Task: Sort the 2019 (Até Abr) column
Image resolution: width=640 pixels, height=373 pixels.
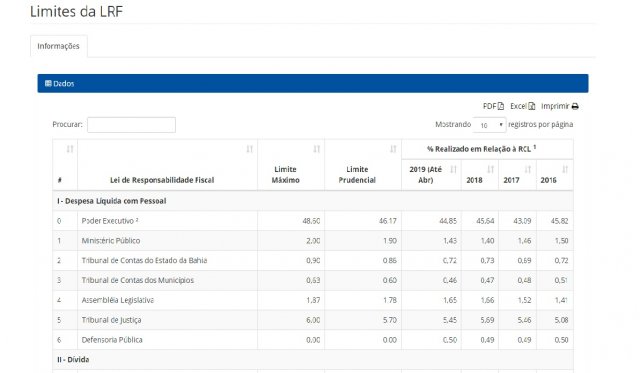Action: [453, 169]
